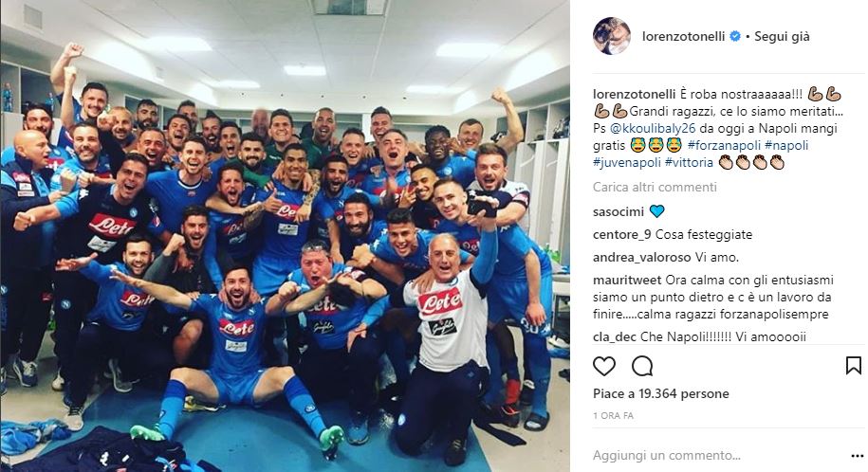868x472 pixels.
Task: Save the post with the bookmark icon
Action: [x=853, y=366]
